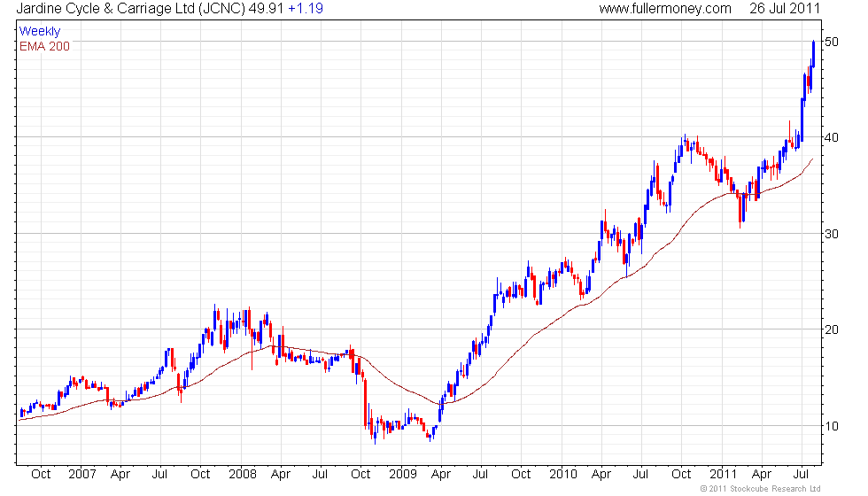Click the 50 mark on price axis

point(831,42)
